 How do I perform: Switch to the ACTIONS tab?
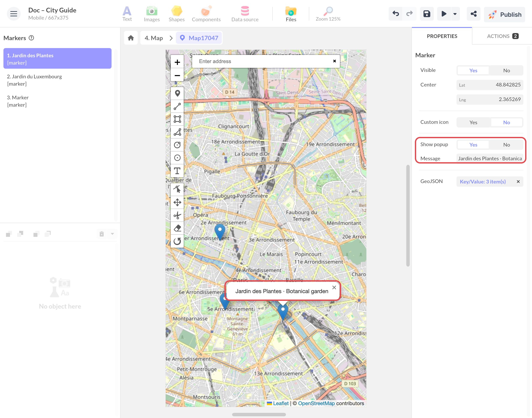click(x=502, y=36)
